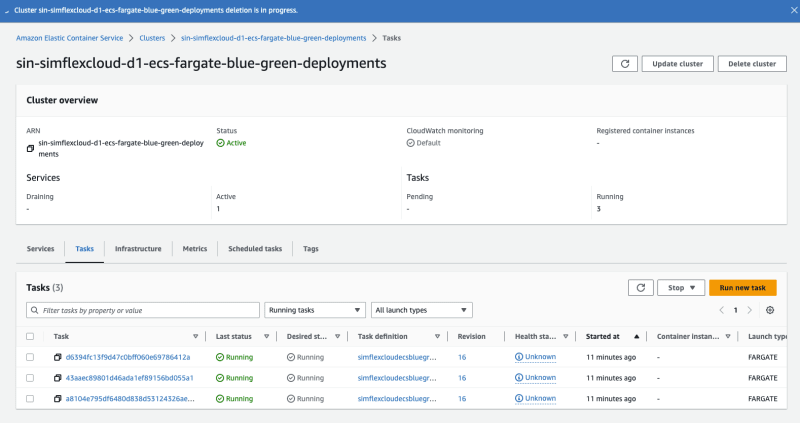Click Run new task button
This screenshot has width=800, height=423.
[x=743, y=288]
